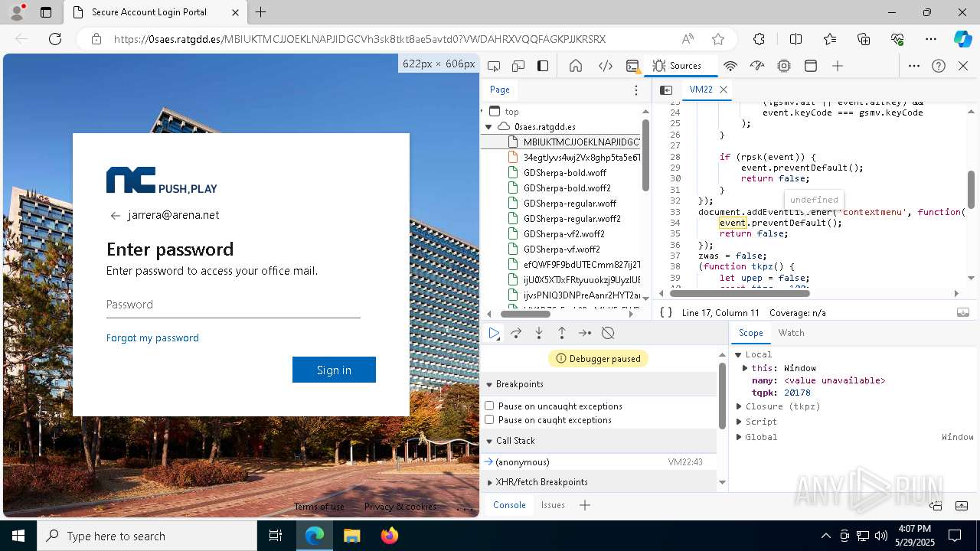This screenshot has height=551, width=980.
Task: Select the Console drawer tab
Action: (x=509, y=505)
